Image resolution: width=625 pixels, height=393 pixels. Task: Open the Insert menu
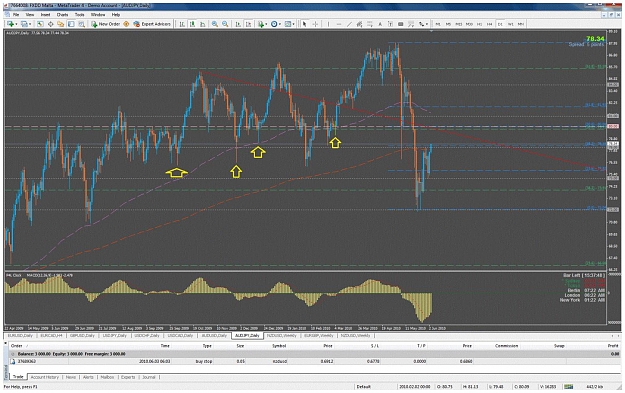coord(45,15)
